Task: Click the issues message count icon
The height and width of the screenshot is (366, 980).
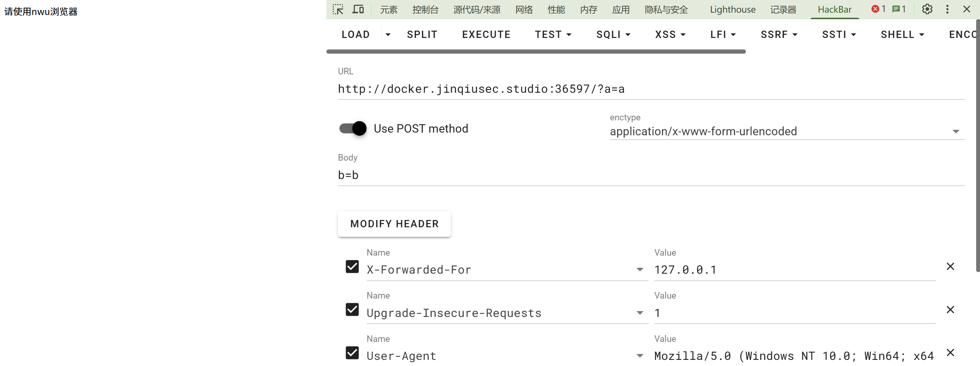Action: [x=898, y=9]
